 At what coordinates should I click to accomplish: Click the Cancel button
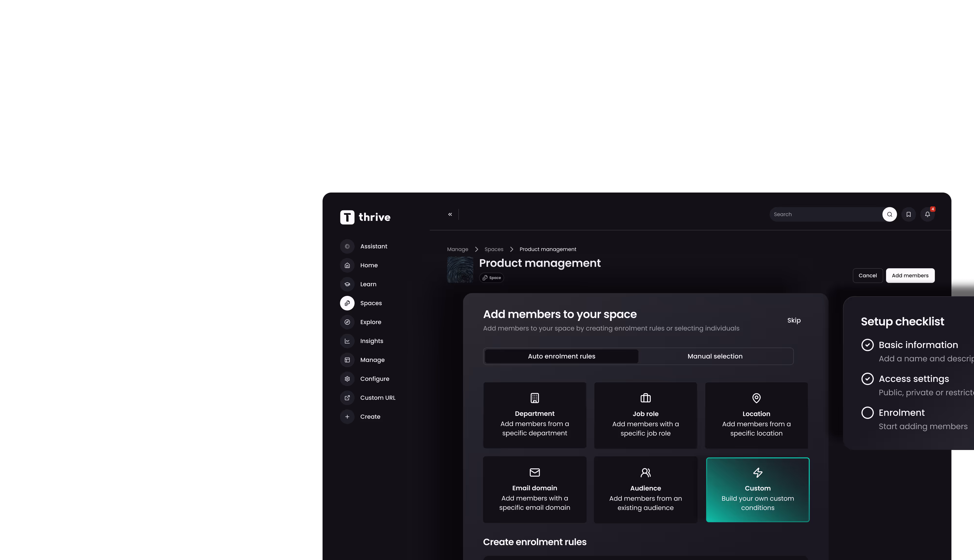[867, 275]
